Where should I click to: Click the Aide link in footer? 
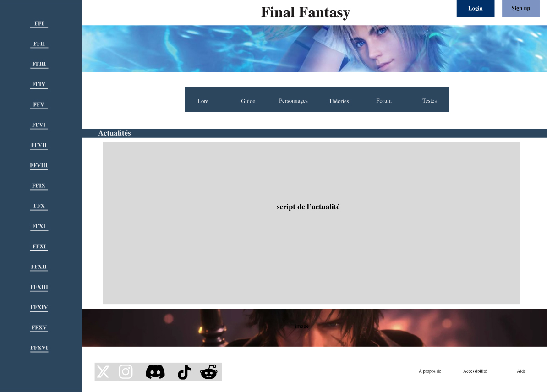521,371
